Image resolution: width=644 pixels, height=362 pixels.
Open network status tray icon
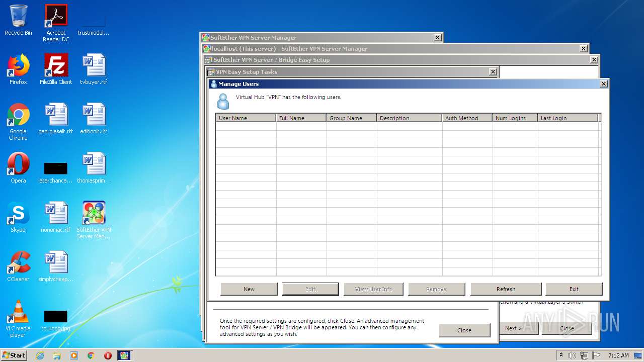(584, 355)
